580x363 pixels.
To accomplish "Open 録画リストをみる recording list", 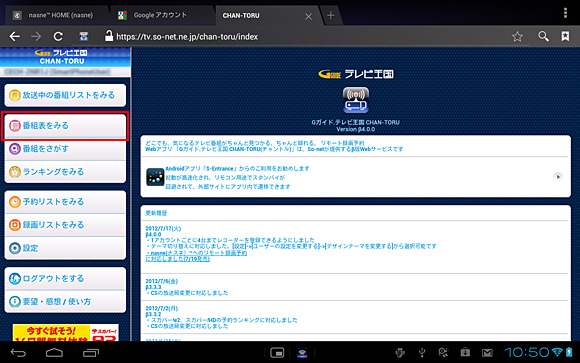I will click(x=65, y=225).
